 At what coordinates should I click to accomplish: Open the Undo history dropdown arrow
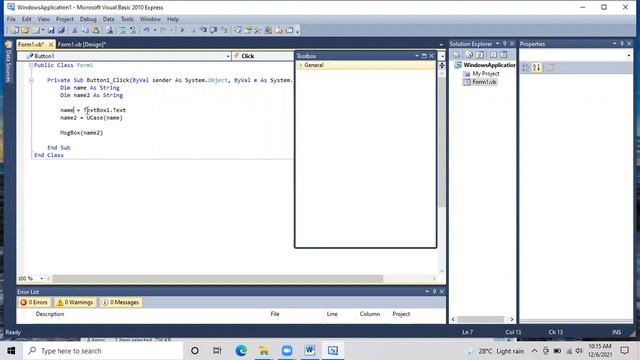(155, 30)
